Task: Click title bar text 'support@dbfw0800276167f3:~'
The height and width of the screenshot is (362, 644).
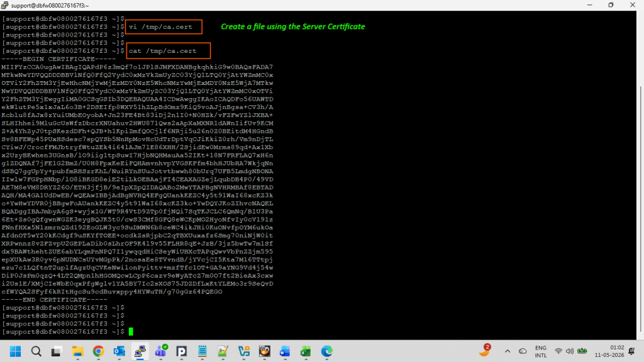Action: [x=51, y=5]
